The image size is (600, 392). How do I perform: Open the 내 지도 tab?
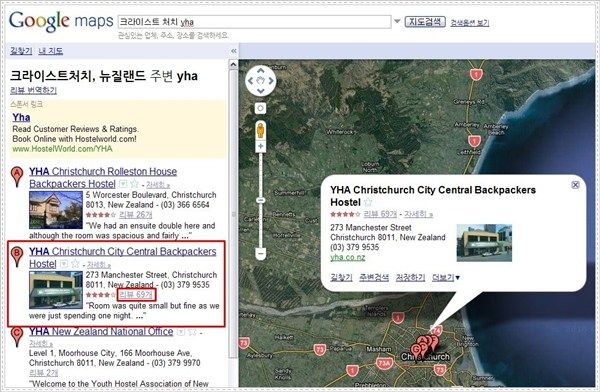point(51,51)
